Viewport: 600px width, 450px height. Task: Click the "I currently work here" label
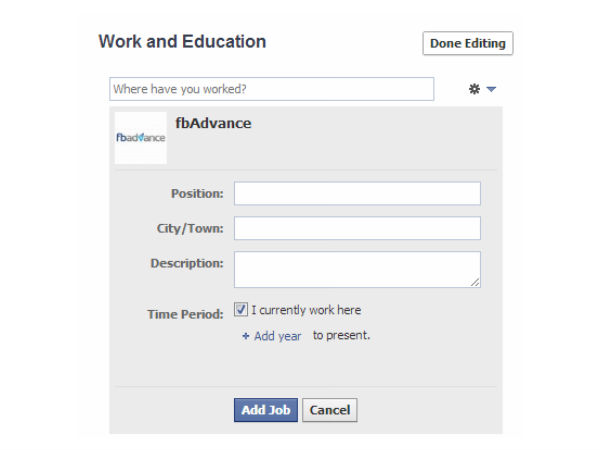(x=306, y=310)
